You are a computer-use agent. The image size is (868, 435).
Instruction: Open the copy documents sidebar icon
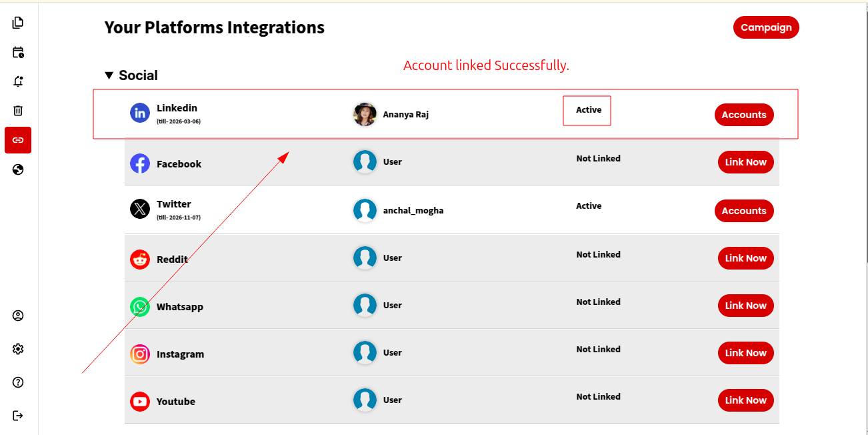(x=18, y=23)
